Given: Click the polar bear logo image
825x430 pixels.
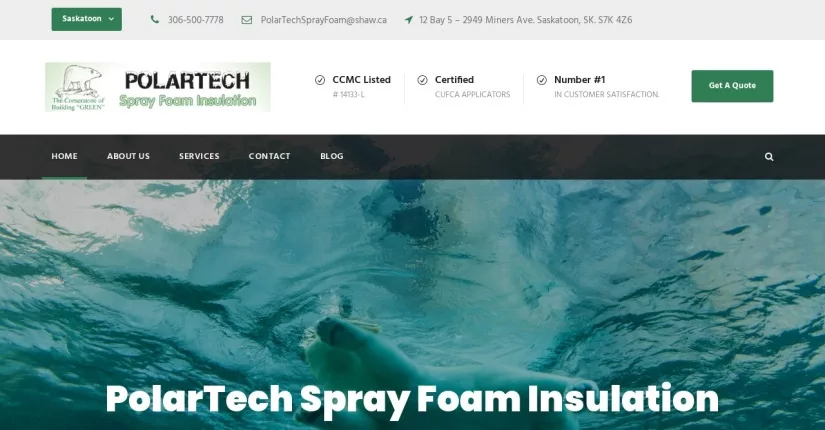Looking at the screenshot, I should [x=158, y=87].
